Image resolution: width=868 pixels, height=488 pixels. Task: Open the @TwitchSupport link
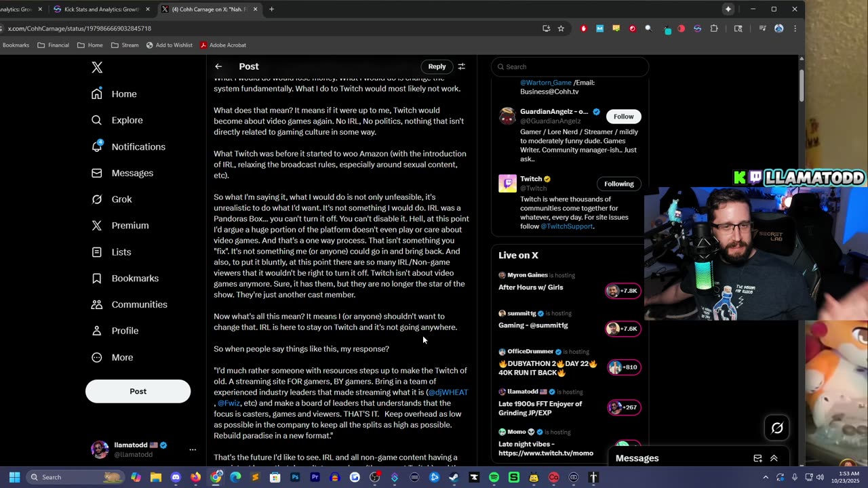click(x=567, y=226)
